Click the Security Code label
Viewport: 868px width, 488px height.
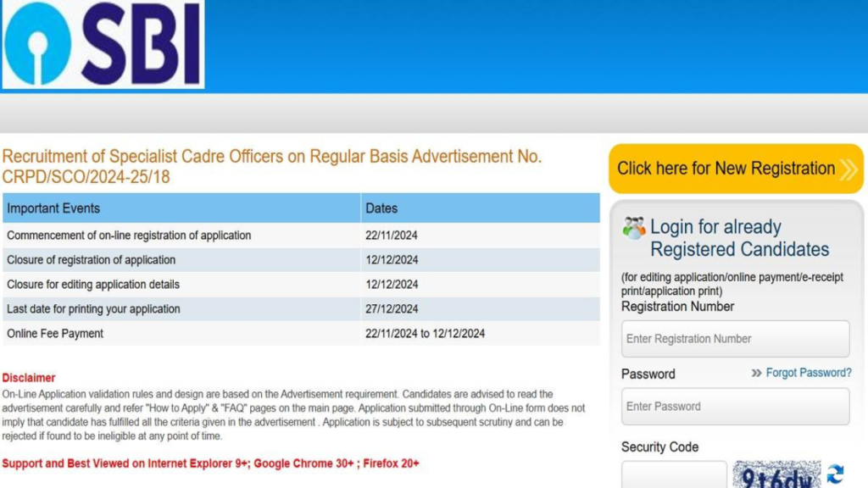pyautogui.click(x=659, y=447)
